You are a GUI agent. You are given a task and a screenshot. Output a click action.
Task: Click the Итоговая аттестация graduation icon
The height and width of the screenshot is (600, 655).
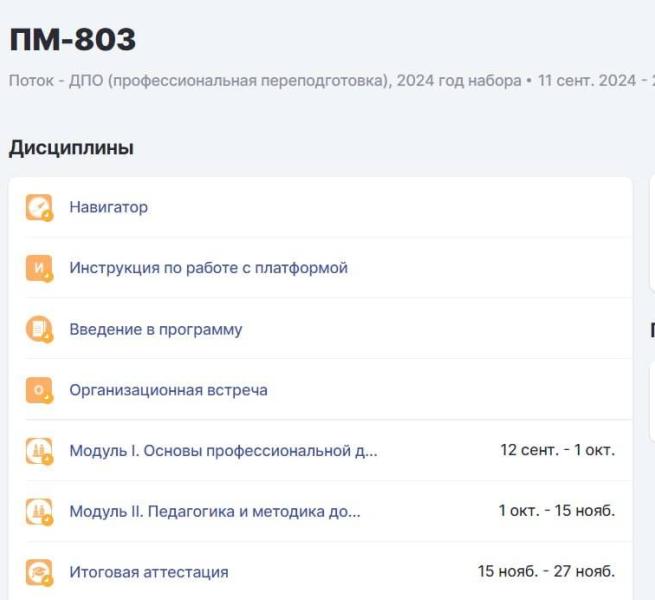pos(38,572)
